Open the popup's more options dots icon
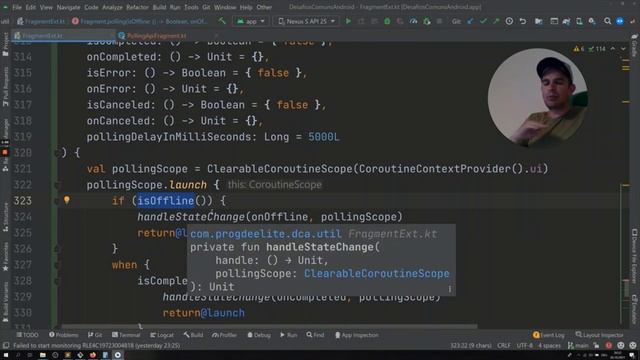 point(450,289)
